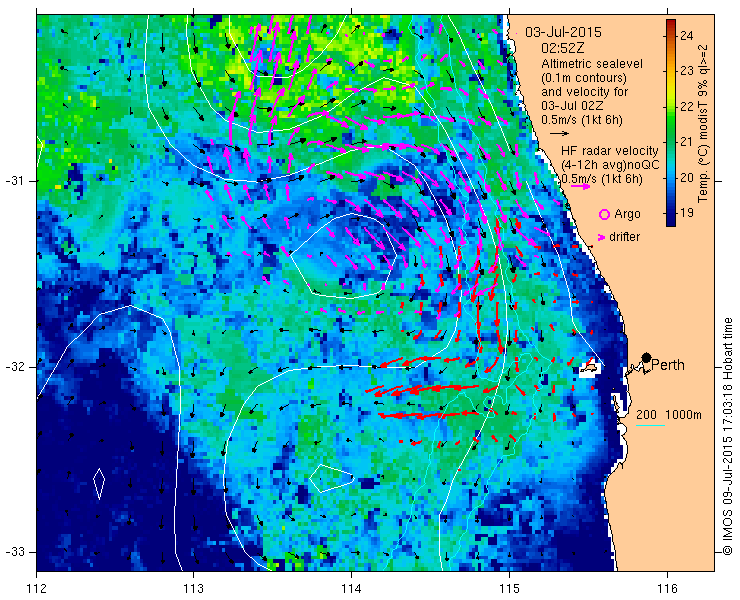Click the cyan bathymetry legend line

[650, 426]
